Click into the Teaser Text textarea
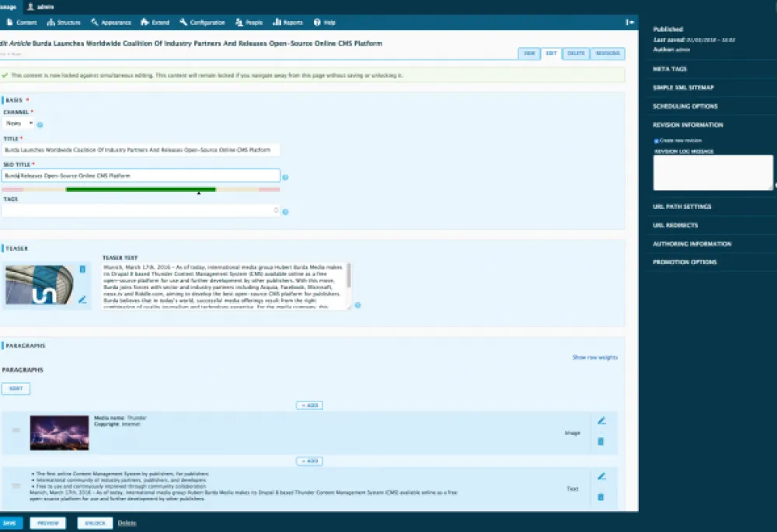 pyautogui.click(x=224, y=287)
